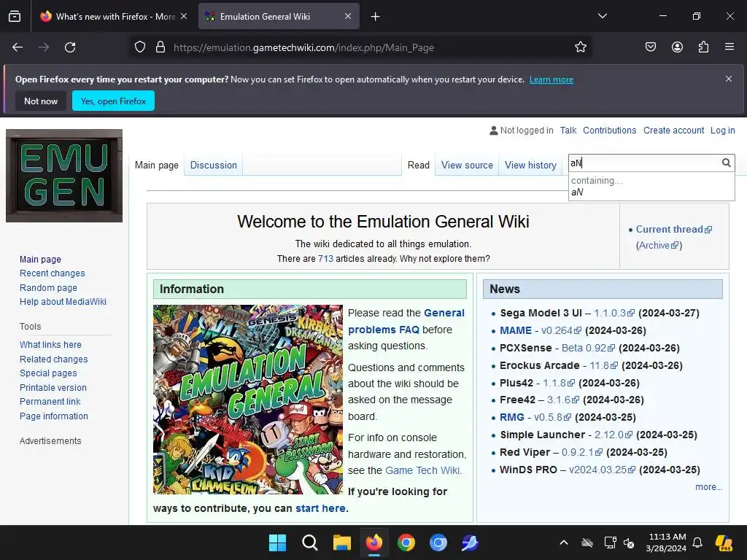
Task: Open the shield tracking protection icon
Action: [x=139, y=47]
